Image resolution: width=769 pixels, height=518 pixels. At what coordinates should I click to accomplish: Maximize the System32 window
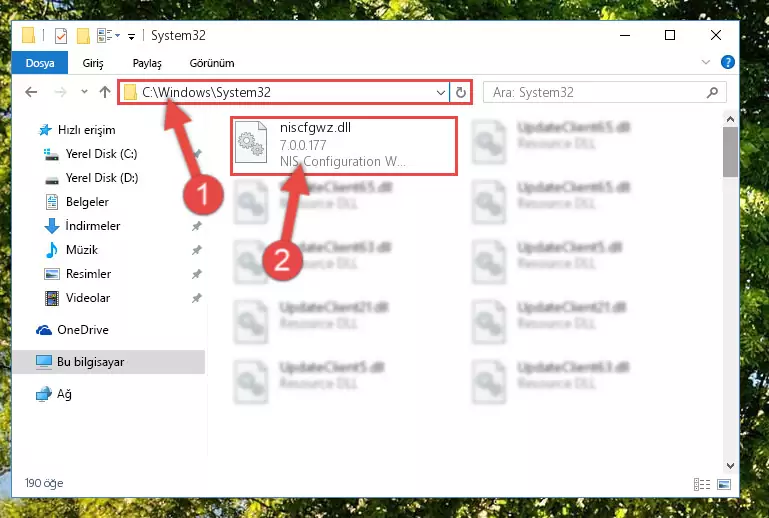point(670,35)
